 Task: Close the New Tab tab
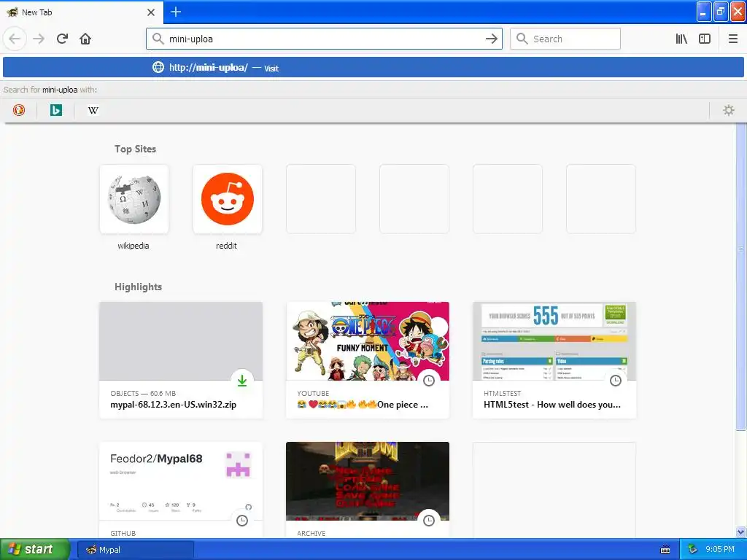click(x=151, y=12)
